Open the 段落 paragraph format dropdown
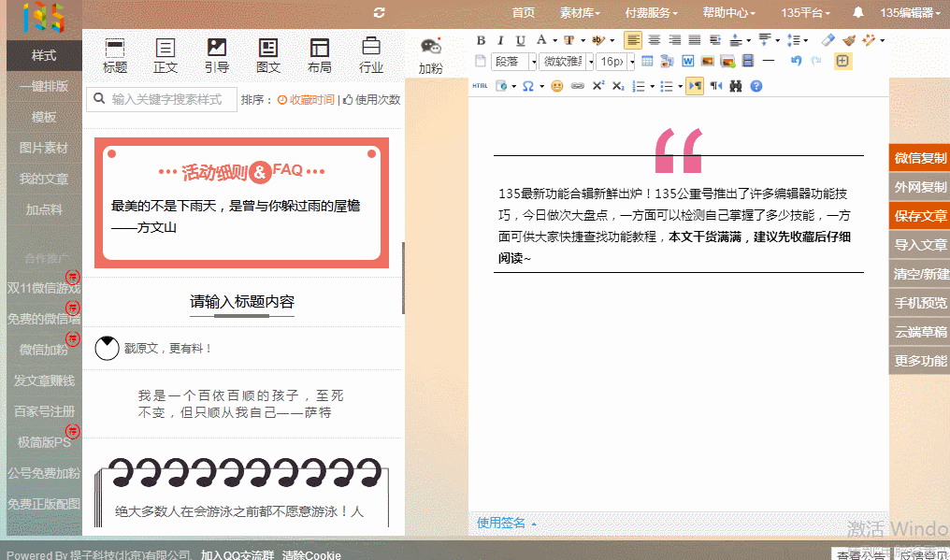 pyautogui.click(x=511, y=61)
